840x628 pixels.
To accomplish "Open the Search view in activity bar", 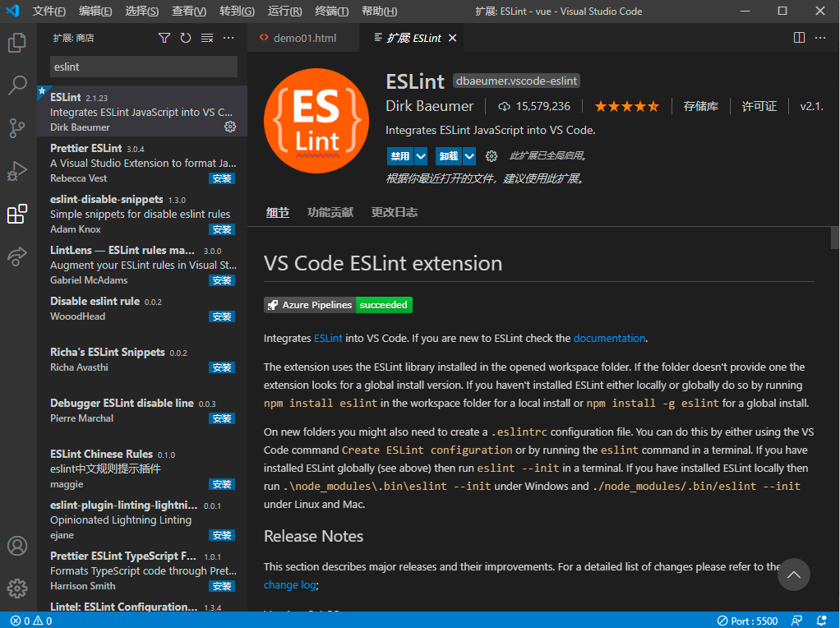I will click(x=17, y=85).
